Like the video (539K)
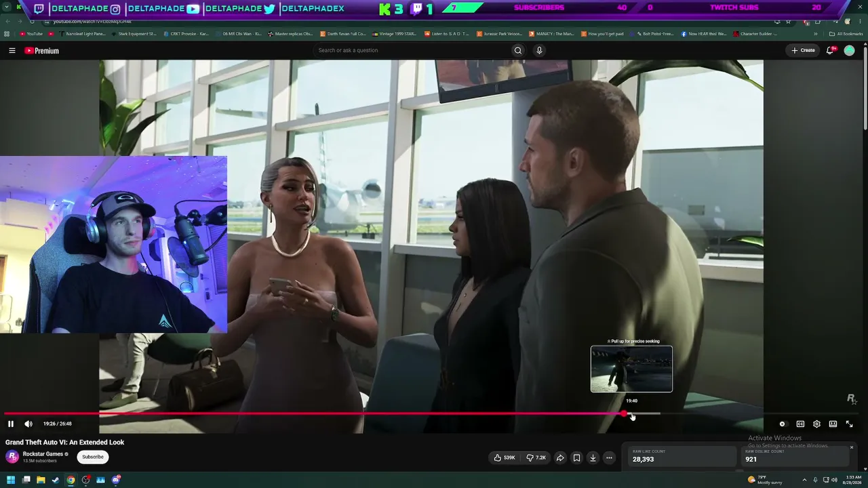 click(505, 457)
